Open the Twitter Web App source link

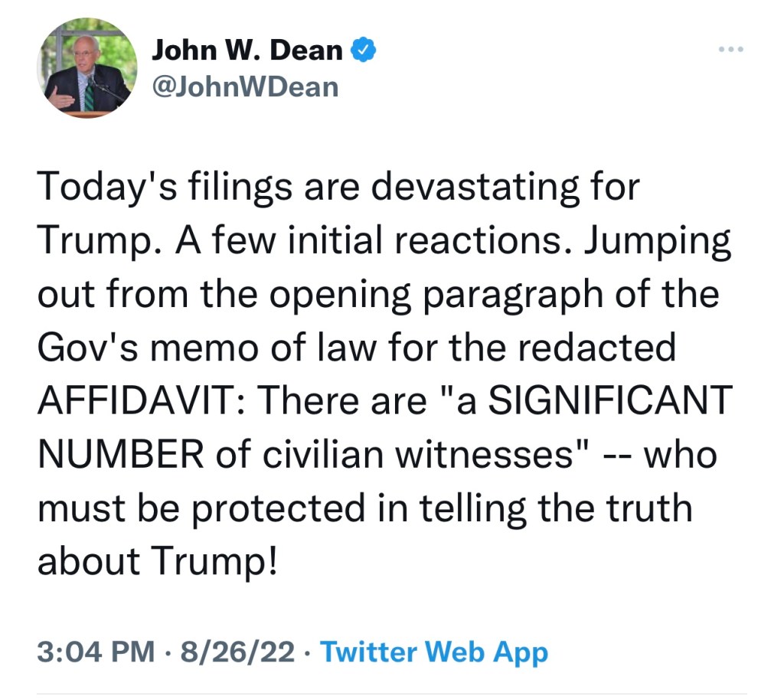(434, 652)
